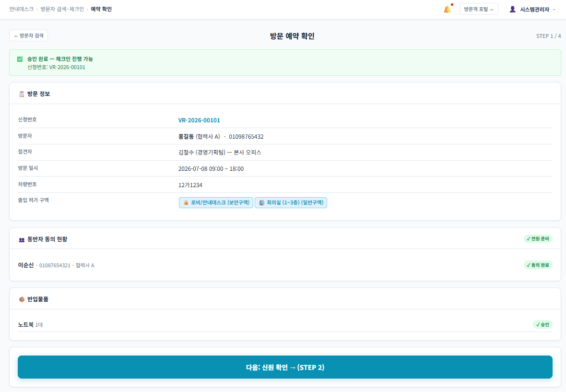Select the 출입 허가 구역 label
Screen dimensions: 566x392
coord(33,200)
